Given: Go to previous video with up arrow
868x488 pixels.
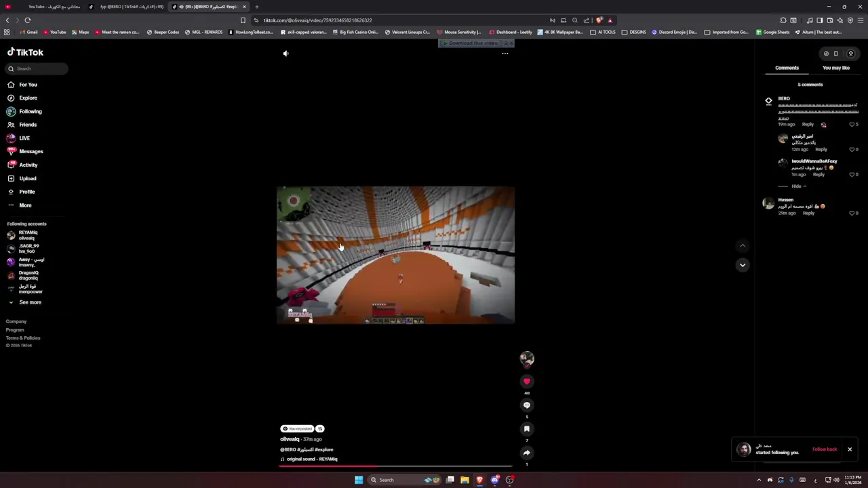Looking at the screenshot, I should point(743,245).
